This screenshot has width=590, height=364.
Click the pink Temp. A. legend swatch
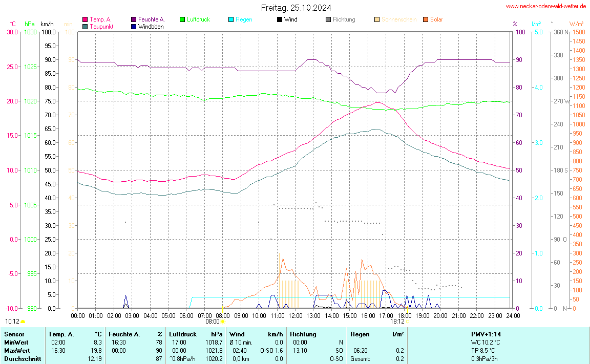(x=85, y=19)
